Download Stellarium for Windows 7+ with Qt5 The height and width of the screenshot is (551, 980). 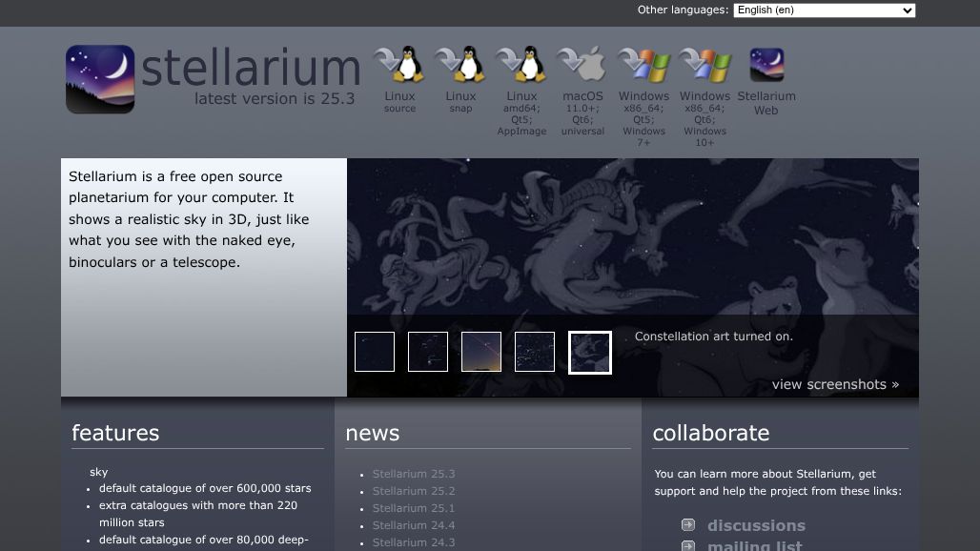(x=643, y=76)
